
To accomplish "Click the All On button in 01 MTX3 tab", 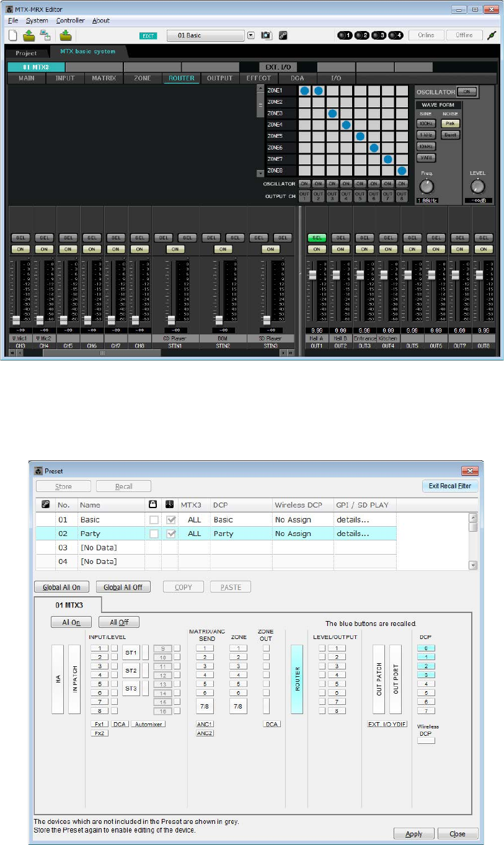I will click(71, 622).
